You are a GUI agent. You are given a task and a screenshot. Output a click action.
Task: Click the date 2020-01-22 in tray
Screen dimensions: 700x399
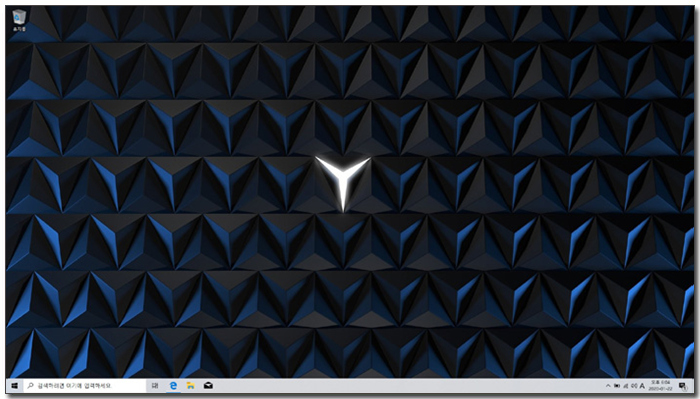(x=660, y=389)
